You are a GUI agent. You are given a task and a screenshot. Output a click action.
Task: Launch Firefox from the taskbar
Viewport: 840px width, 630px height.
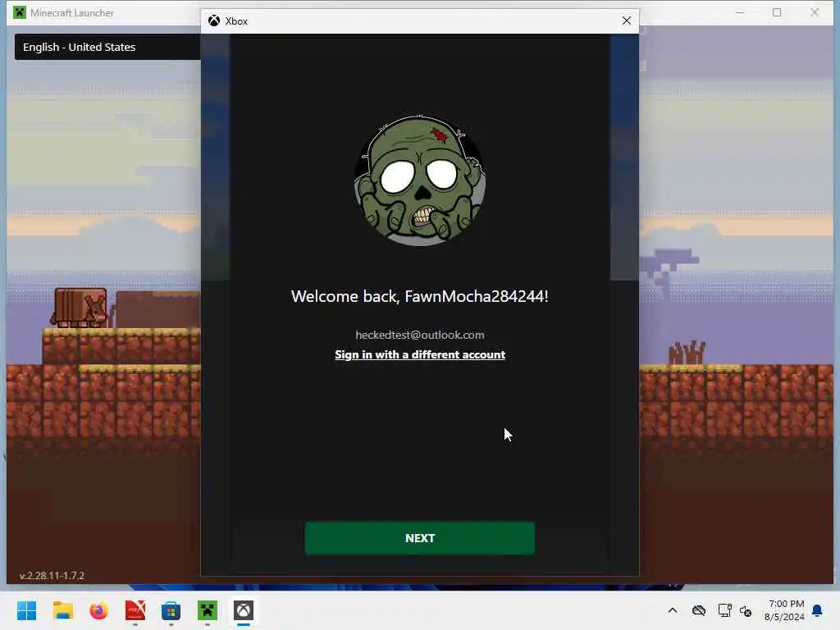[x=98, y=610]
